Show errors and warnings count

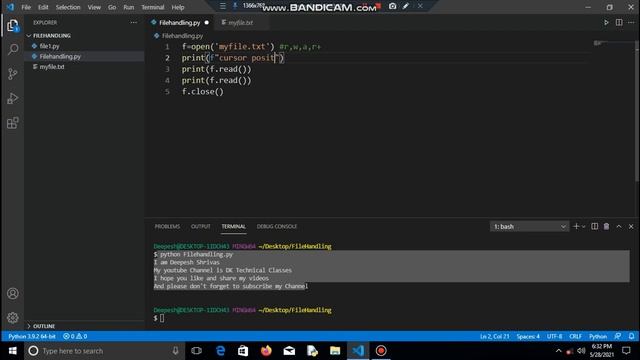tap(75, 336)
